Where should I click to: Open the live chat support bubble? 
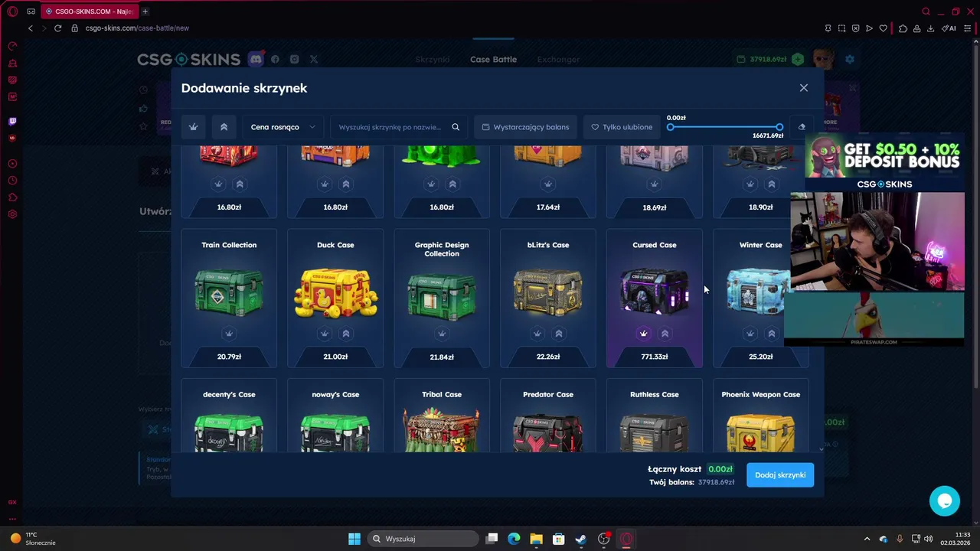tap(945, 500)
